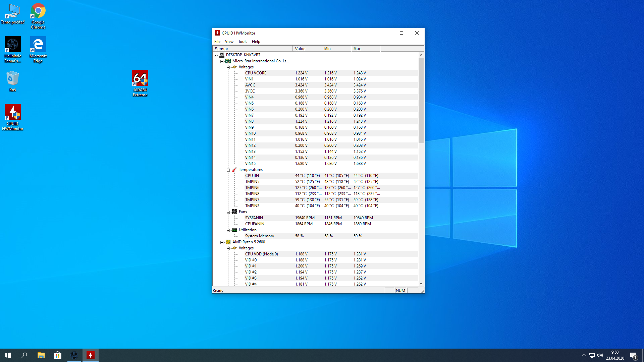This screenshot has width=644, height=362.
Task: Click the AIDA64 Extreme desktop icon
Action: (x=140, y=83)
